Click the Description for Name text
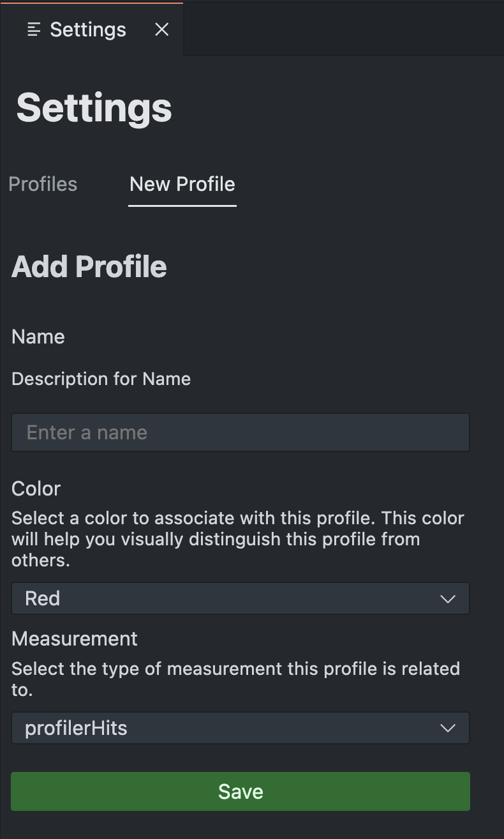504x839 pixels. click(101, 379)
